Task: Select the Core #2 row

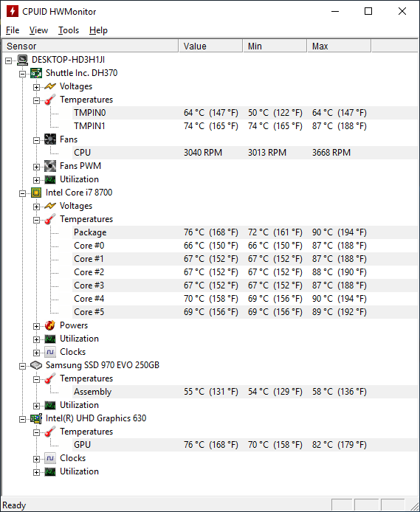Action: tap(245, 272)
